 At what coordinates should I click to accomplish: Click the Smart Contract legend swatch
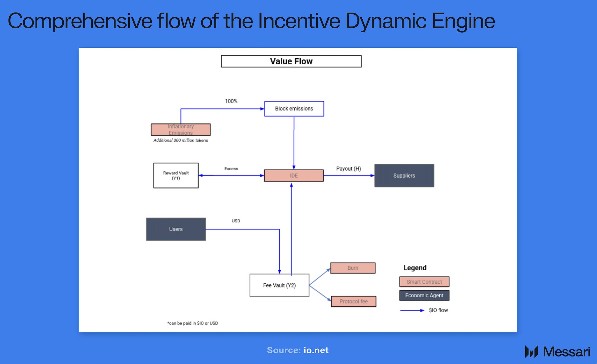[424, 282]
